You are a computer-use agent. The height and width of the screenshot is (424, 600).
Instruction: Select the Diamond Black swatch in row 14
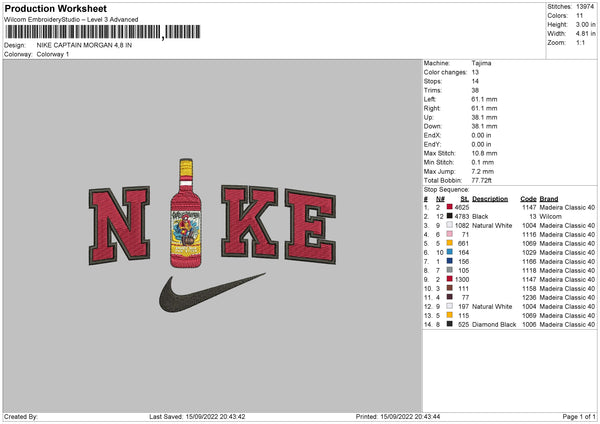(450, 324)
